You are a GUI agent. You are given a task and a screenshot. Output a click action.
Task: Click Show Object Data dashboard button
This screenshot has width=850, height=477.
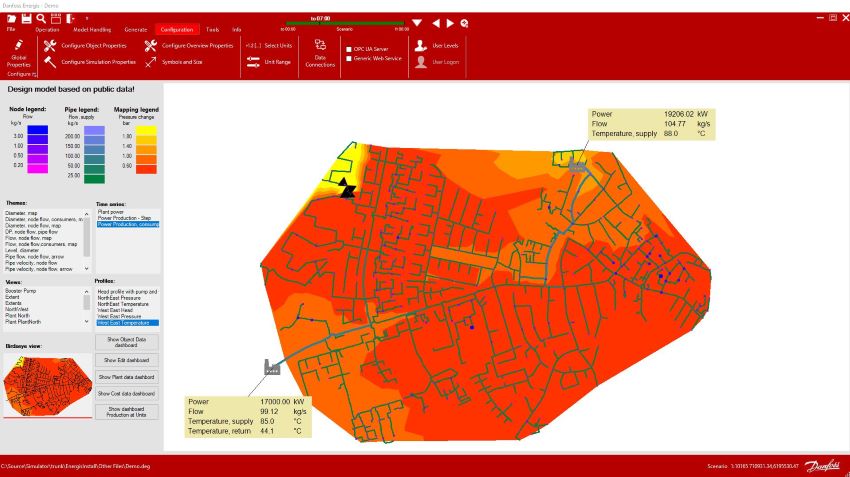click(127, 342)
